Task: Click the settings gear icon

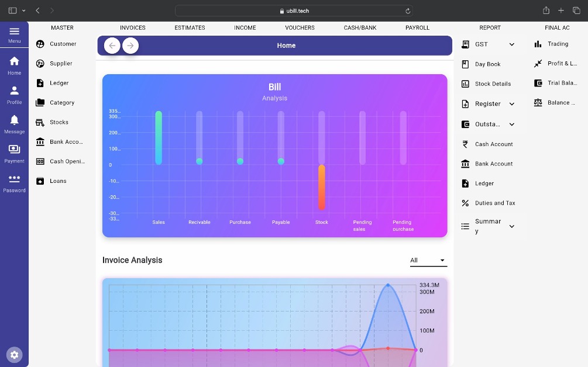Action: click(15, 355)
